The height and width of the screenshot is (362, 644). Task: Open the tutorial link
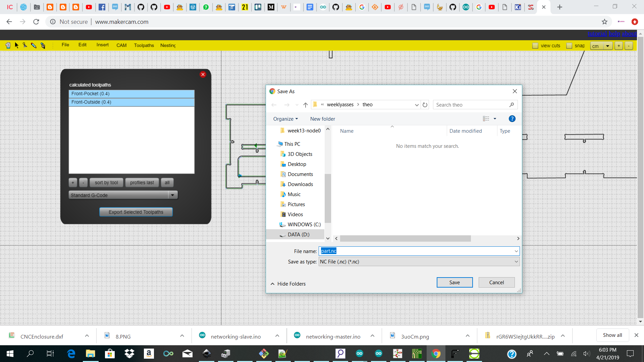click(597, 34)
